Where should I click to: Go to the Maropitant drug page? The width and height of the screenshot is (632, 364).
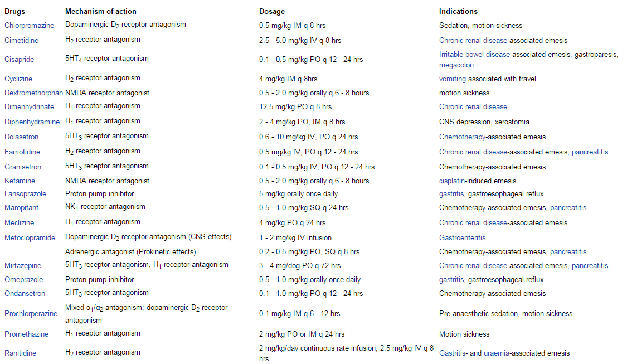click(x=22, y=208)
